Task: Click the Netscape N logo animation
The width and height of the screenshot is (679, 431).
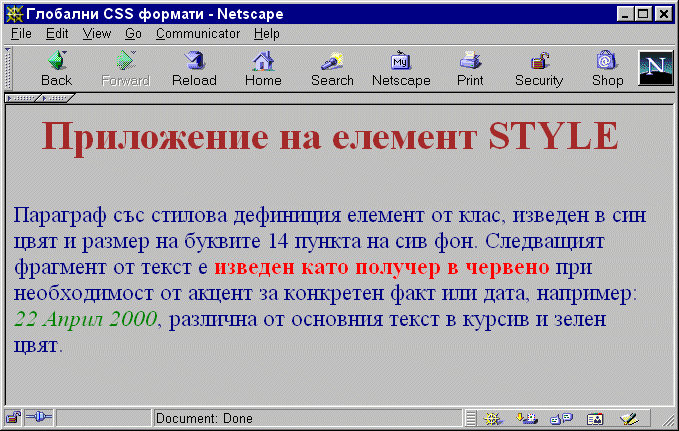Action: click(x=656, y=68)
